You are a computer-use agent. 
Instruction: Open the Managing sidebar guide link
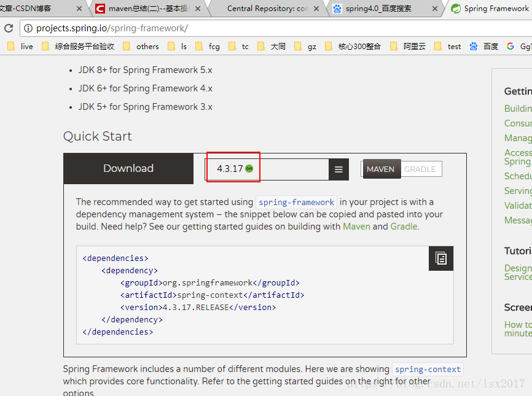pyautogui.click(x=518, y=138)
